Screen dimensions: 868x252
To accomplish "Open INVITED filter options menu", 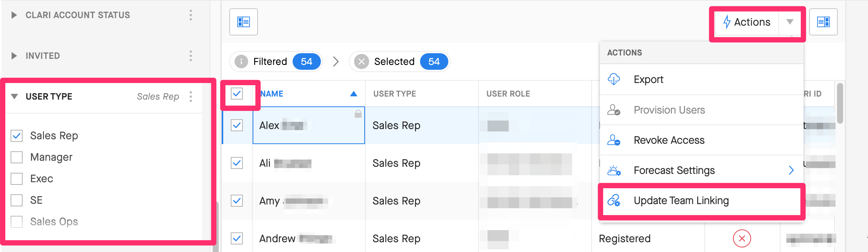I will pyautogui.click(x=191, y=56).
